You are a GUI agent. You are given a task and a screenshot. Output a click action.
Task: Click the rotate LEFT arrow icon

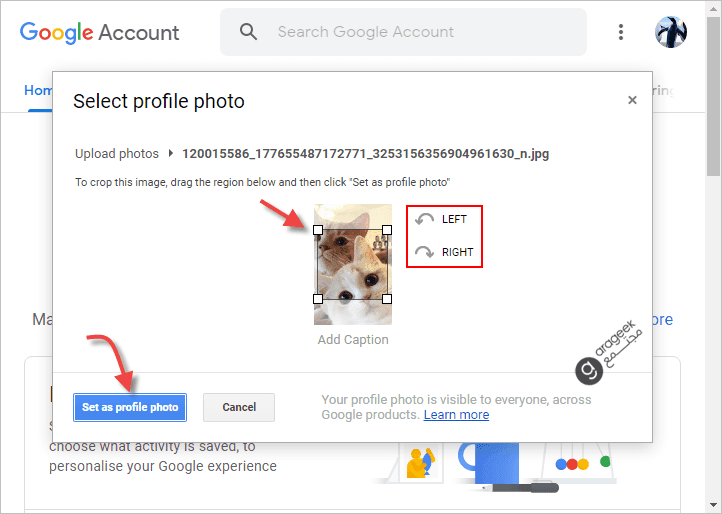425,220
